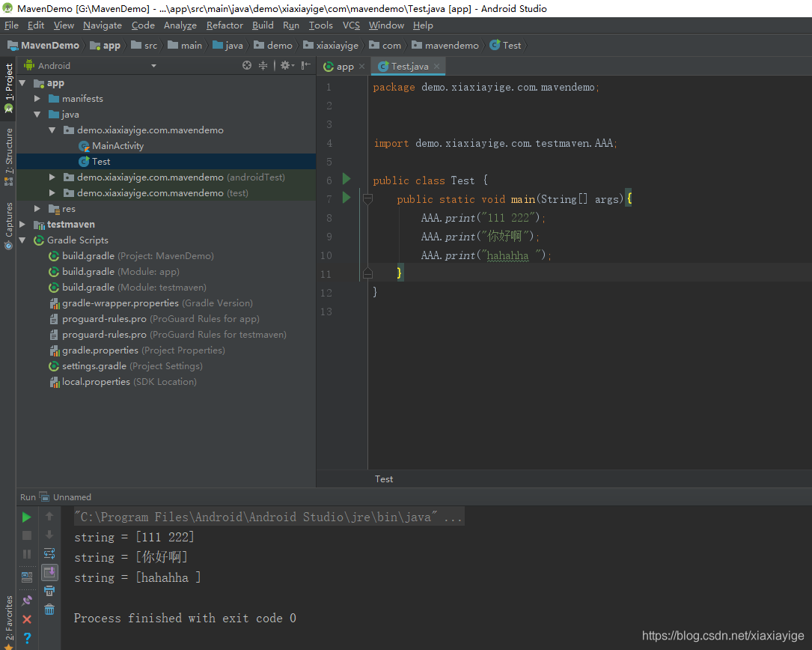Open help with the question mark icon
This screenshot has width=812, height=650.
tap(27, 638)
